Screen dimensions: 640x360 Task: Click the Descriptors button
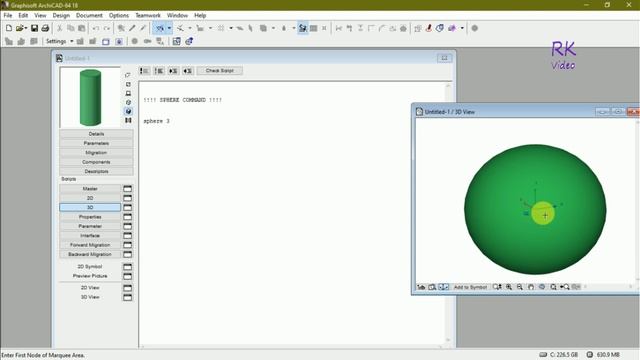click(96, 171)
